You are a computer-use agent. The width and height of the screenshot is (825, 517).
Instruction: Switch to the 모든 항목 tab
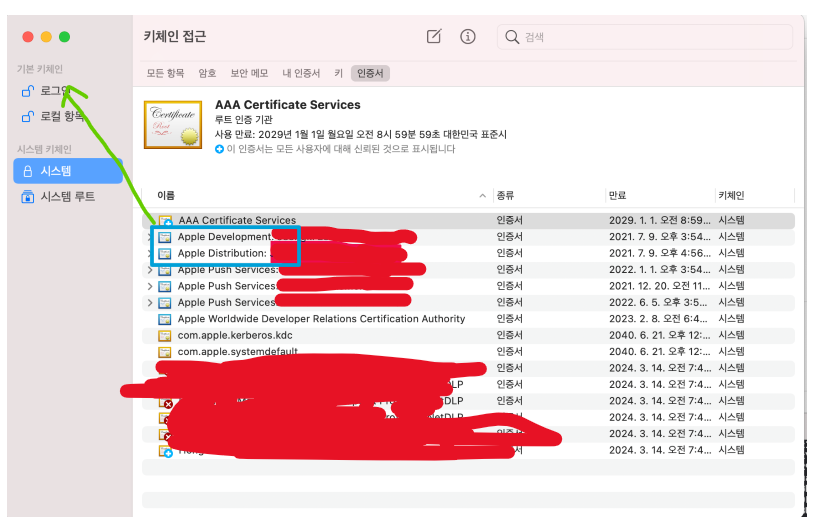coord(165,73)
